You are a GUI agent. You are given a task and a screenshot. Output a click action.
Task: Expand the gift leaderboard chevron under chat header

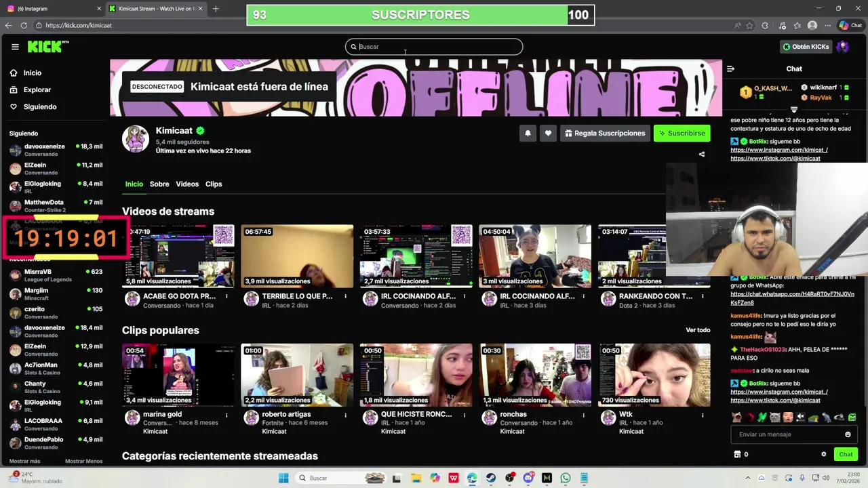794,110
